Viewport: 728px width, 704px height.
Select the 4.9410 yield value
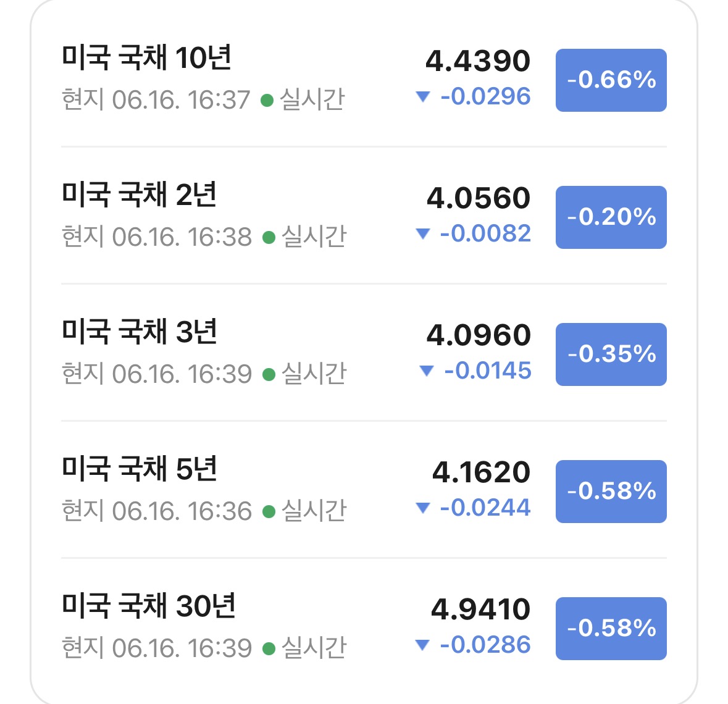(x=480, y=610)
